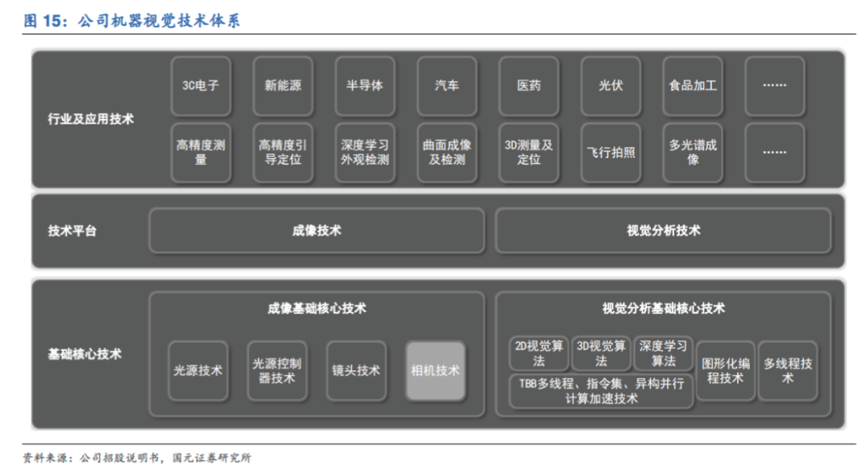The width and height of the screenshot is (868, 469).
Task: Select the 3D测量及定位 box
Action: pos(529,153)
